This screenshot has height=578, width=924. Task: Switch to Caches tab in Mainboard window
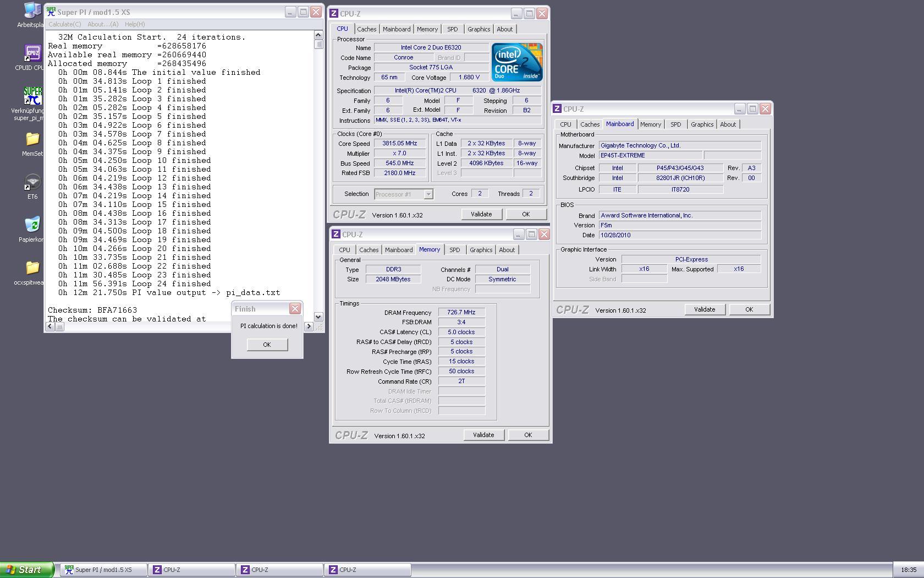pyautogui.click(x=590, y=124)
